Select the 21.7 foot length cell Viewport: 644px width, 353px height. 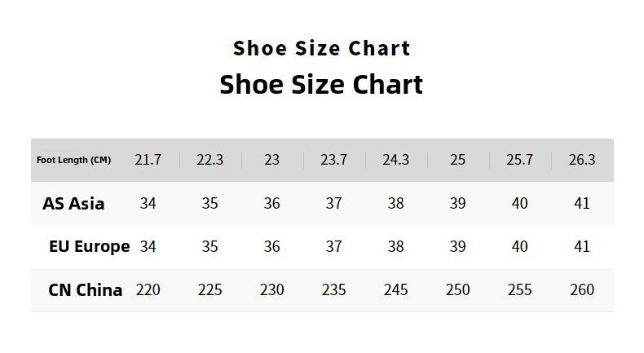click(148, 160)
